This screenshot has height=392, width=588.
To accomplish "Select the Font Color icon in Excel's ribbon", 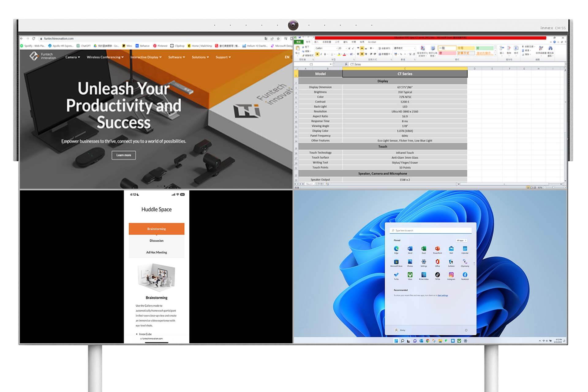I will pyautogui.click(x=345, y=54).
